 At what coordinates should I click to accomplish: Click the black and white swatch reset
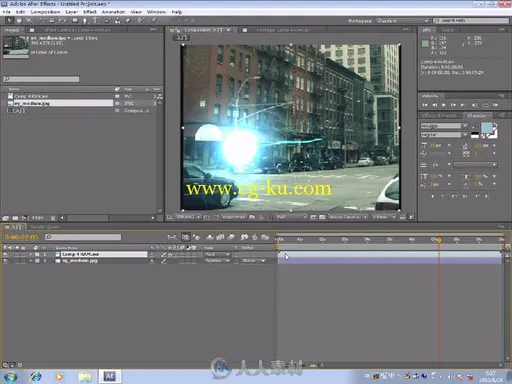pos(475,135)
